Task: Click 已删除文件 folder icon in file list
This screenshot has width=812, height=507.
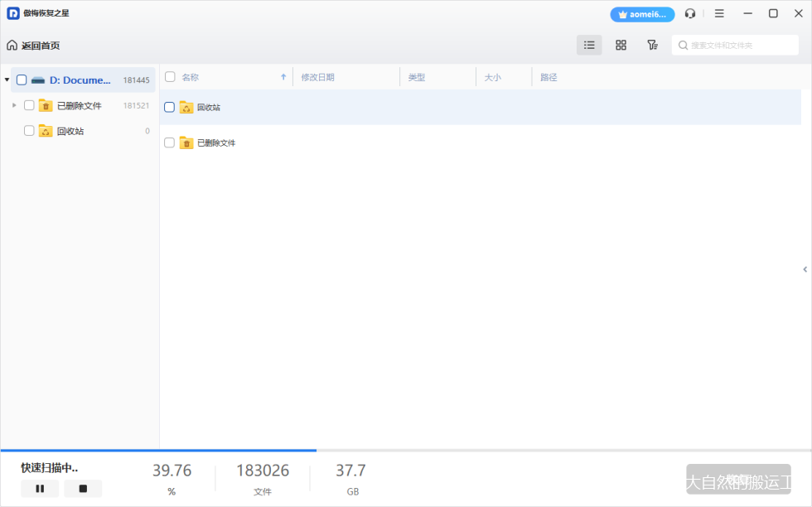Action: pyautogui.click(x=186, y=142)
